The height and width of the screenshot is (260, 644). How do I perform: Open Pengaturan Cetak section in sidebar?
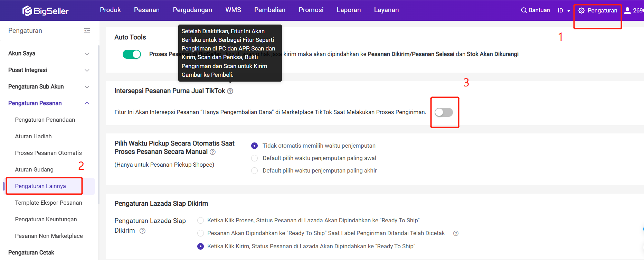click(x=31, y=253)
